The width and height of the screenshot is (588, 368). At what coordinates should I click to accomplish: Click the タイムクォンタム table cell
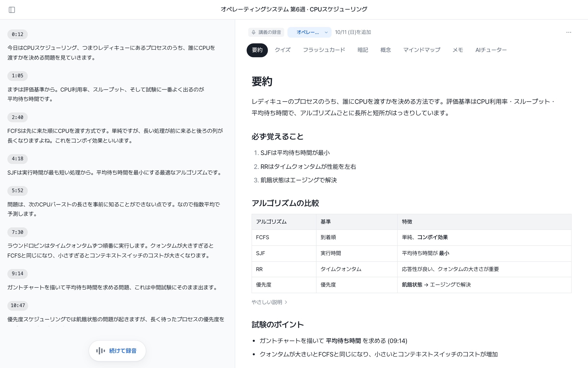[x=357, y=269]
